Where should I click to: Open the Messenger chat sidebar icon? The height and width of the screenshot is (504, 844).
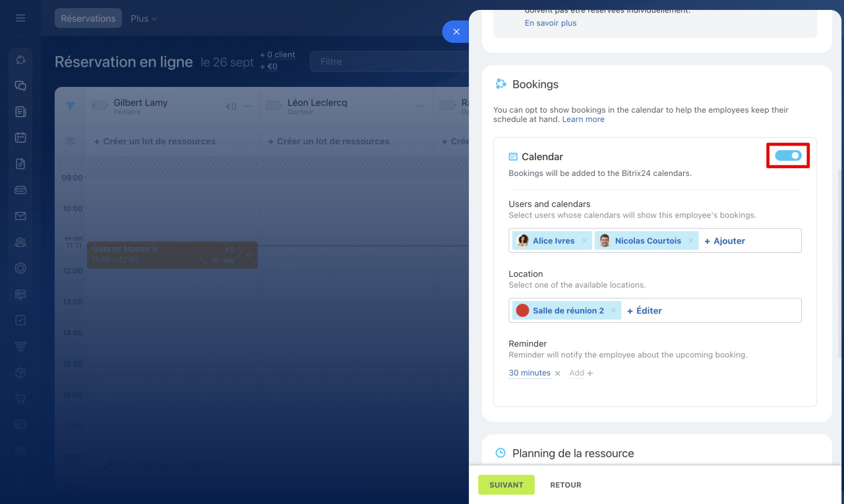[20, 86]
